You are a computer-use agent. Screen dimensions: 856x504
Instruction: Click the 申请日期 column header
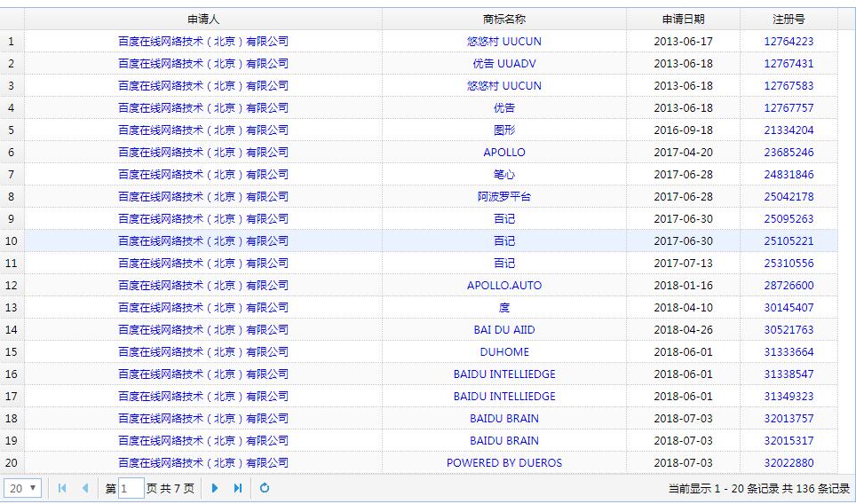click(x=683, y=19)
